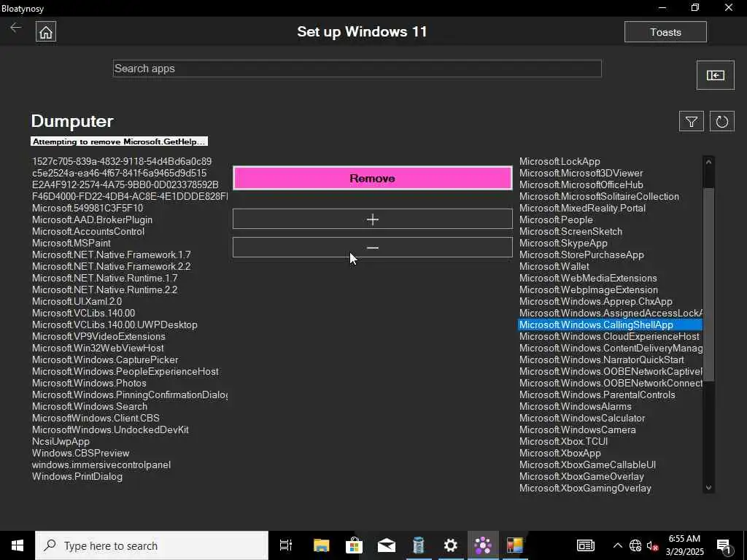Select Microsoft.AAD.BrokerPlugin entry
747x560 pixels.
[93, 220]
